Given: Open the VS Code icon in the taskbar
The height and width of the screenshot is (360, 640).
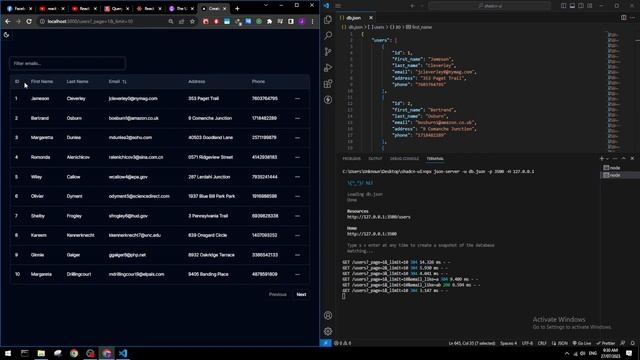Looking at the screenshot, I should tap(123, 353).
